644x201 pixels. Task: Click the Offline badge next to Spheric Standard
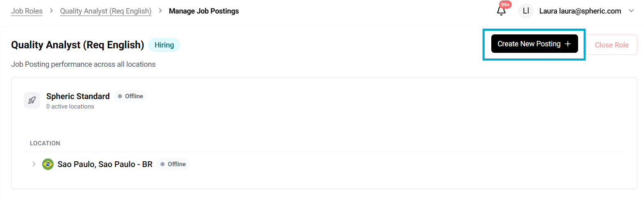click(x=131, y=96)
